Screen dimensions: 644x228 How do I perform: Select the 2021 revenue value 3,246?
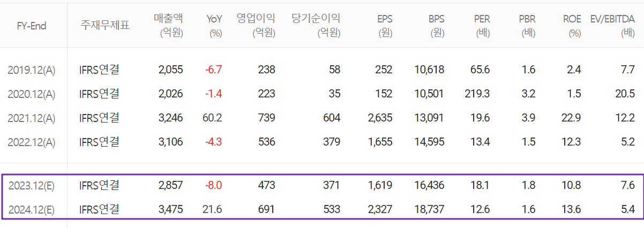171,118
